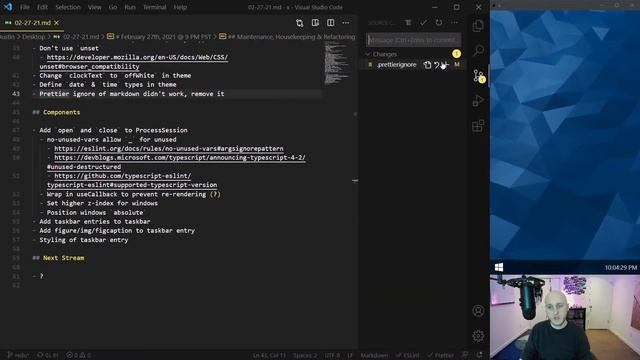This screenshot has width=640, height=360.
Task: Click the Prettier status bar item
Action: tap(440, 355)
